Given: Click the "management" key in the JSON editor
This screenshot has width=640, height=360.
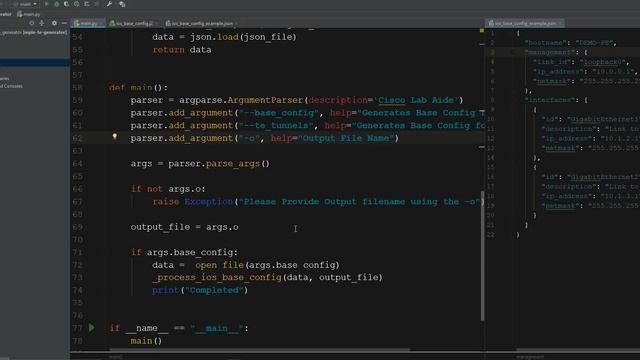Looking at the screenshot, I should pyautogui.click(x=551, y=52).
